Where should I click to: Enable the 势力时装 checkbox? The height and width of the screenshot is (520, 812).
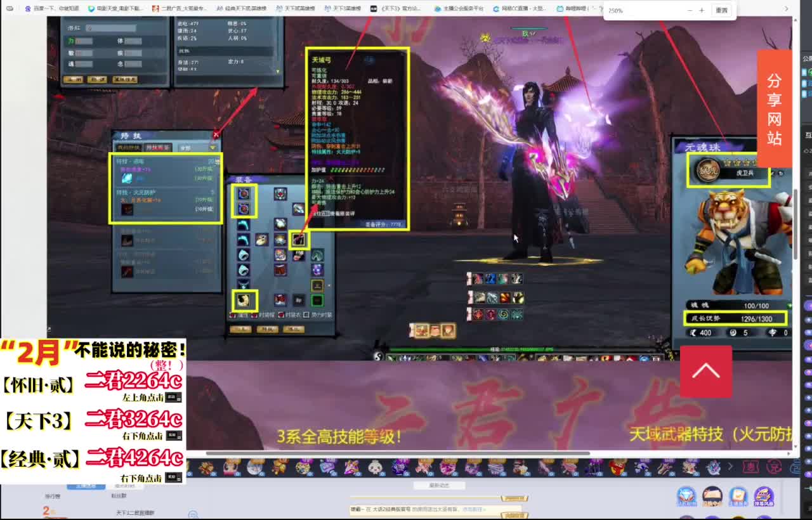(307, 315)
